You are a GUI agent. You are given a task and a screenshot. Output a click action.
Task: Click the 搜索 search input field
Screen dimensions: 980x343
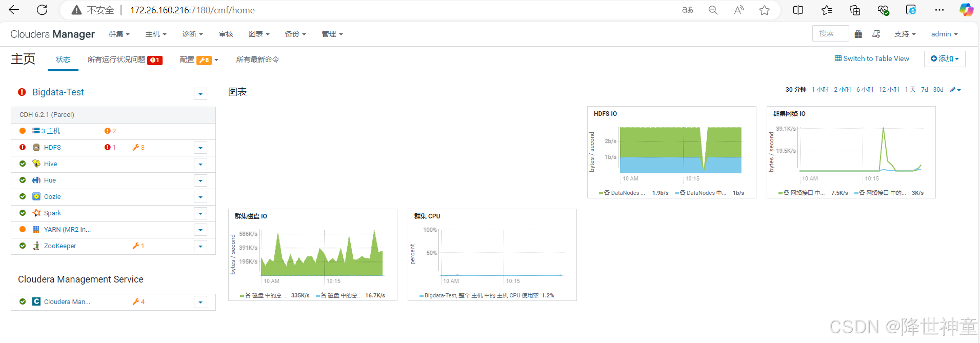pyautogui.click(x=830, y=33)
